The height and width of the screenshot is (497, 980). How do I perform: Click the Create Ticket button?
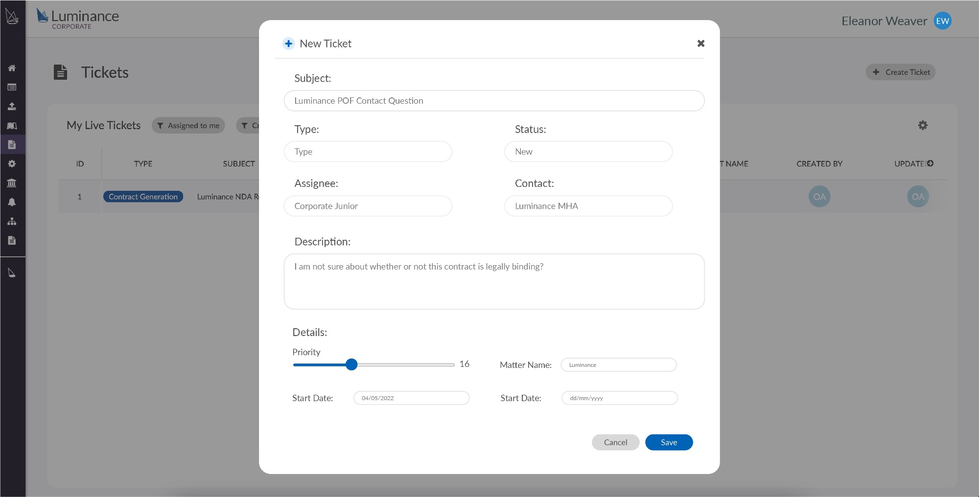(901, 72)
